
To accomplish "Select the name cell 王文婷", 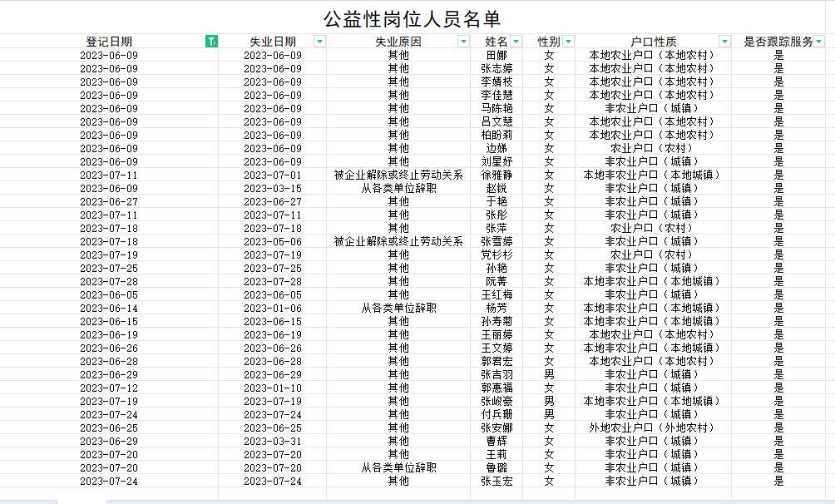I will [x=497, y=348].
